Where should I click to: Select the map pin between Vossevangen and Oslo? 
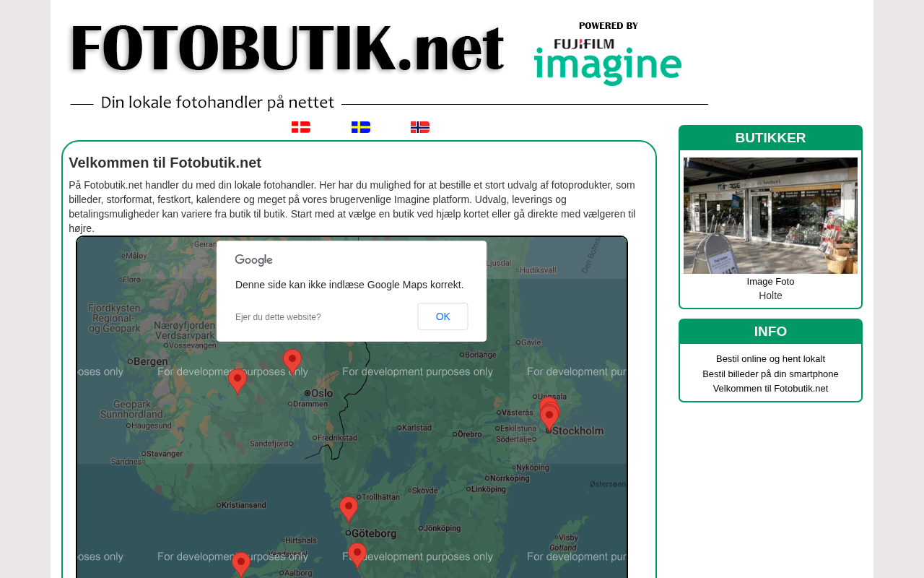tap(237, 381)
